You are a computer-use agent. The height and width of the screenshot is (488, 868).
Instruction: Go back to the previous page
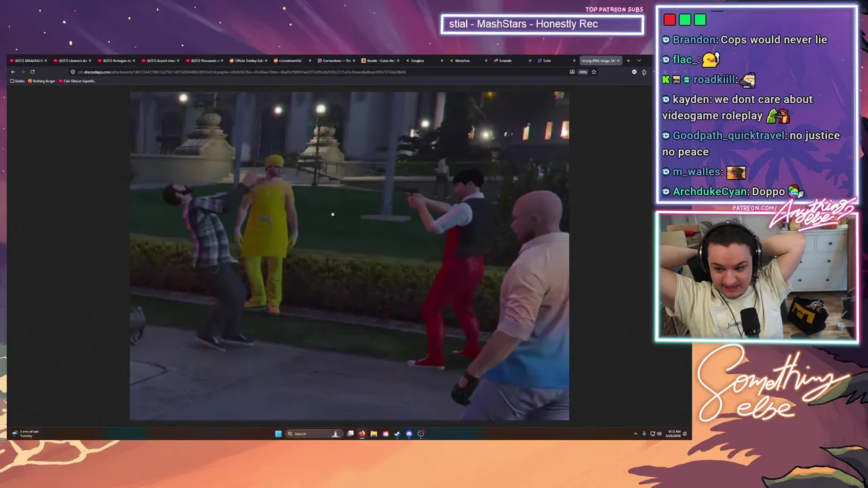click(13, 71)
